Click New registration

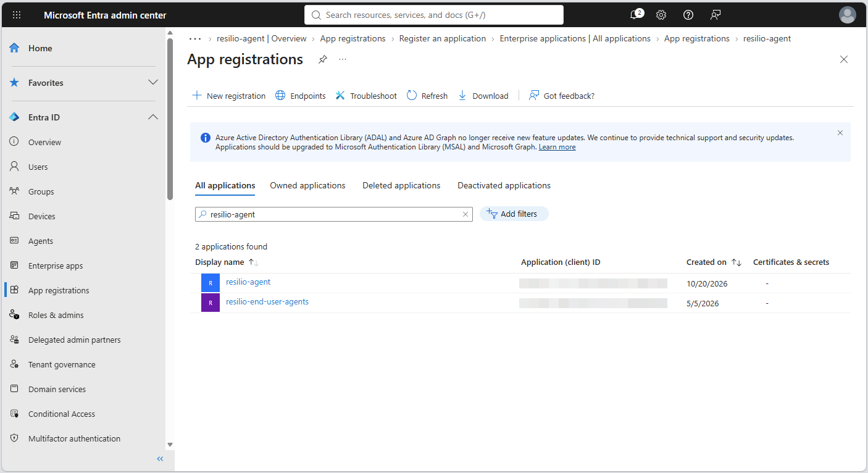(229, 96)
